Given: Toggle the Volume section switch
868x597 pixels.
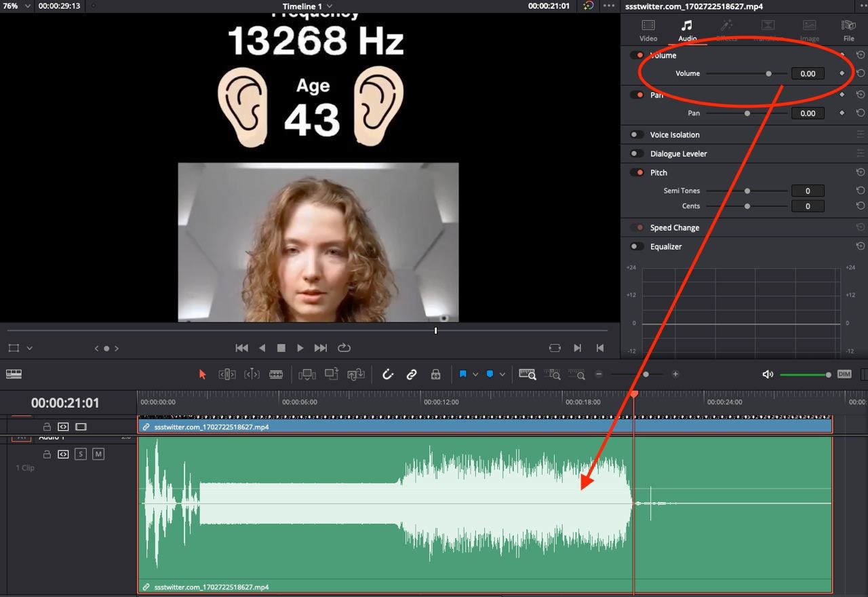Looking at the screenshot, I should tap(637, 56).
